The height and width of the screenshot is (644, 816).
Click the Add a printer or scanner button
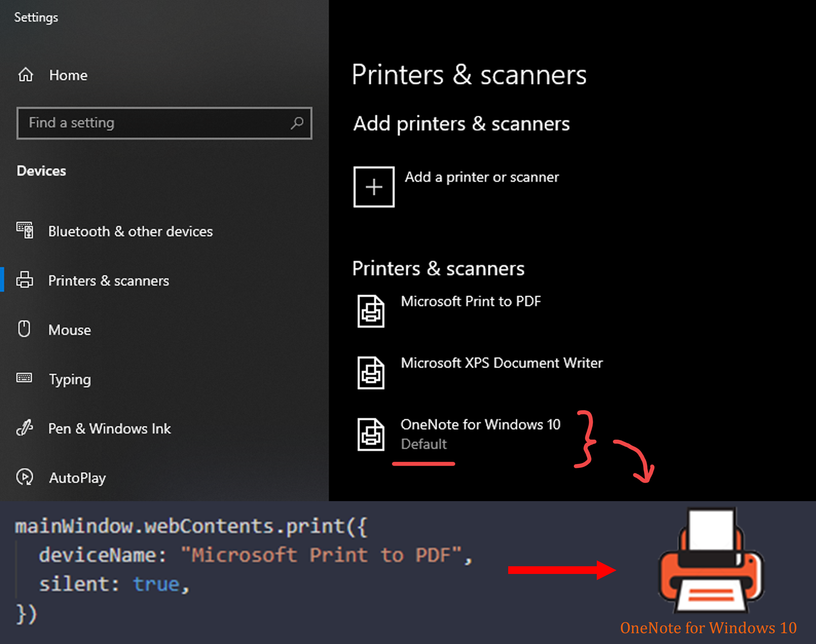coord(482,177)
